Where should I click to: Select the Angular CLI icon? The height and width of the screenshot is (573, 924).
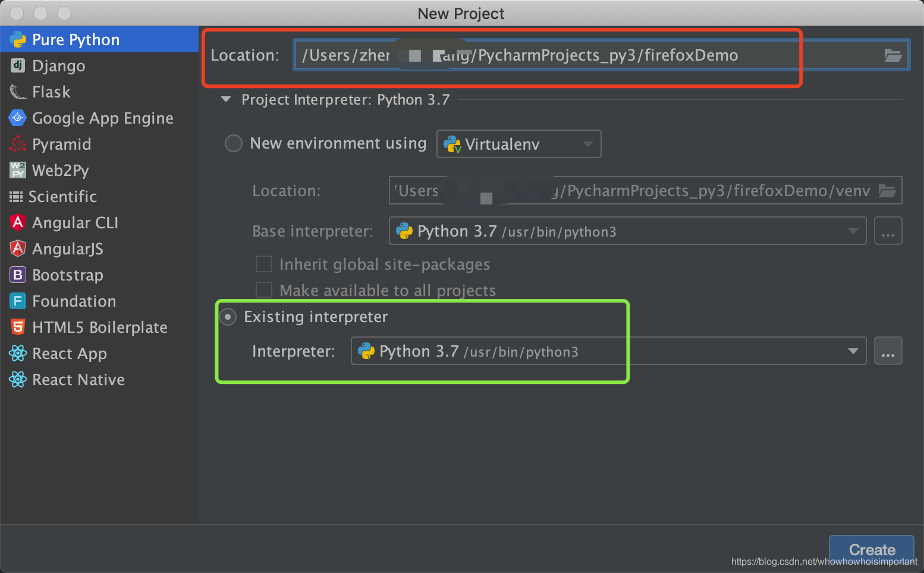click(17, 222)
